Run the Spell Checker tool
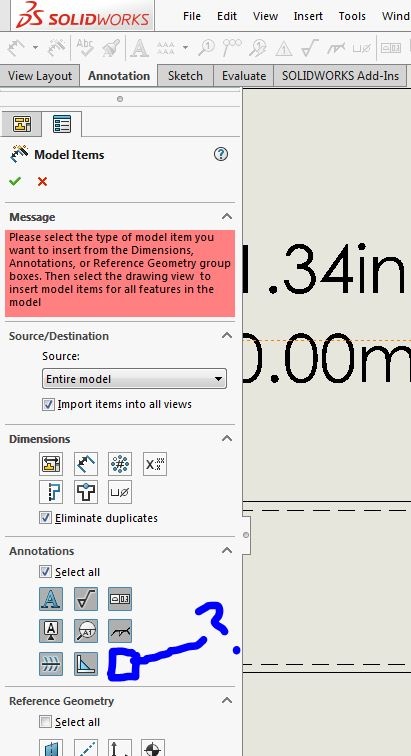The width and height of the screenshot is (411, 756). point(85,48)
